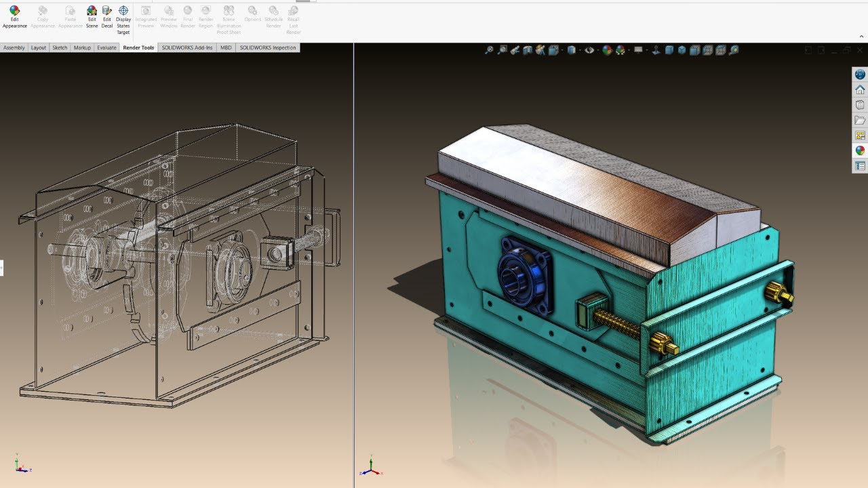Expand the View Settings dropdown arrow
The height and width of the screenshot is (488, 868).
[x=647, y=50]
